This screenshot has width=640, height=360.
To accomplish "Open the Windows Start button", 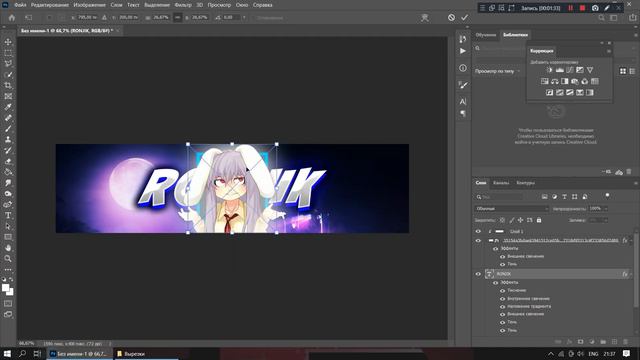I will coord(7,354).
